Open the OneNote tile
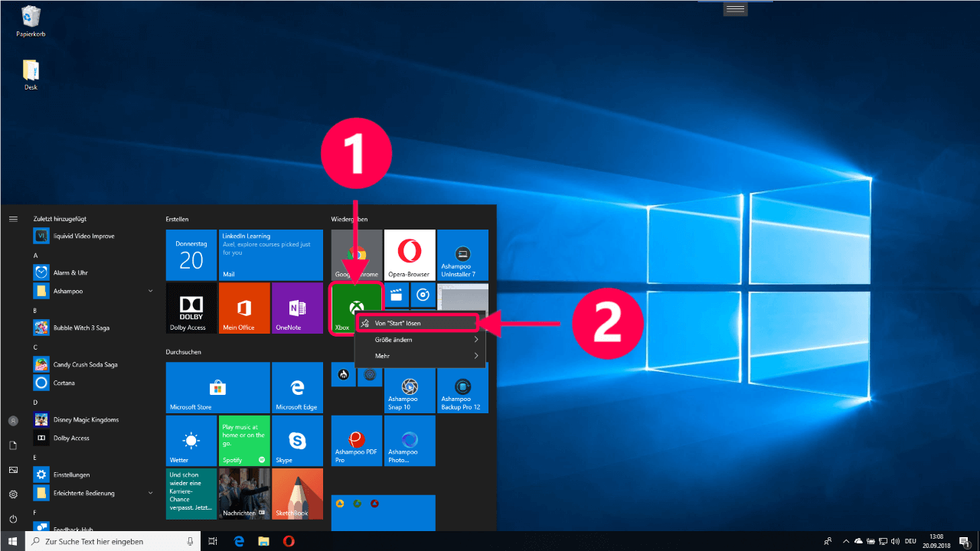Screen dimensions: 980x551 (x=297, y=308)
